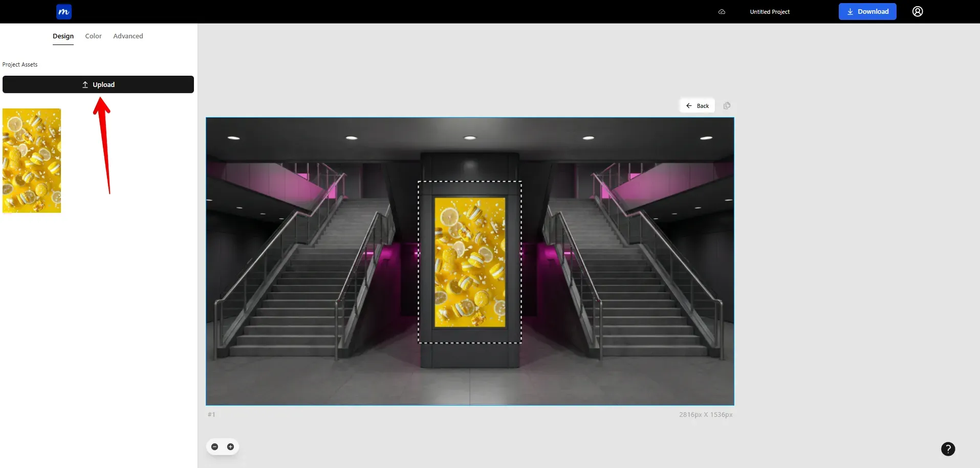
Task: Zoom in using the plus icon
Action: 231,447
